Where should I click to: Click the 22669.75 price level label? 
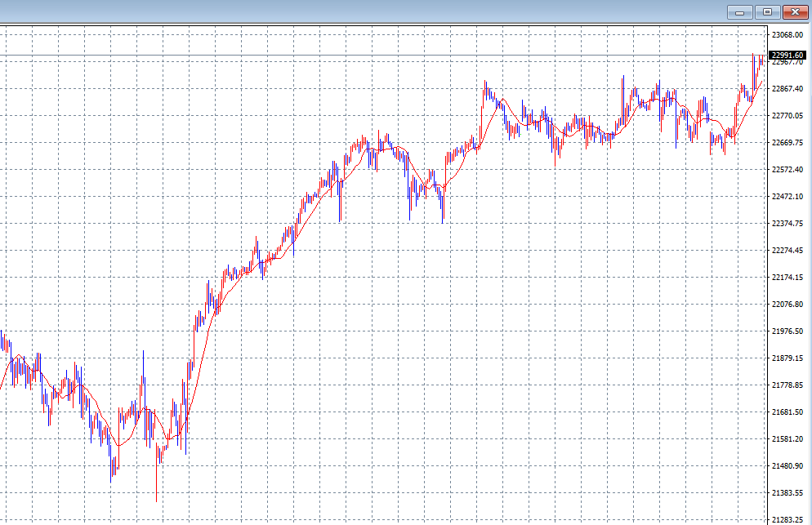[787, 143]
